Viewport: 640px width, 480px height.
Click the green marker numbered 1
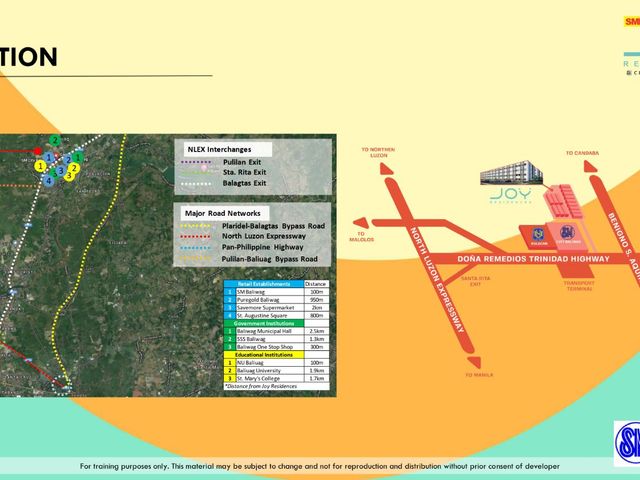coord(78,157)
